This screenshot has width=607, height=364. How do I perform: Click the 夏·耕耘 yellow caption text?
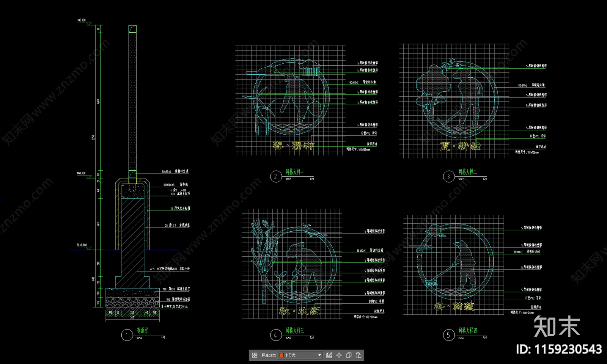point(460,146)
